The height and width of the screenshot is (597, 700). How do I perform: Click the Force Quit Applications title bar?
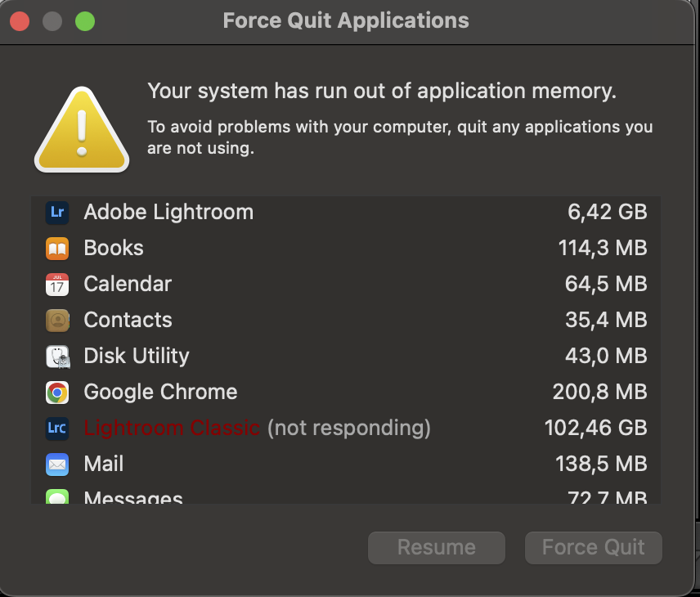click(346, 21)
